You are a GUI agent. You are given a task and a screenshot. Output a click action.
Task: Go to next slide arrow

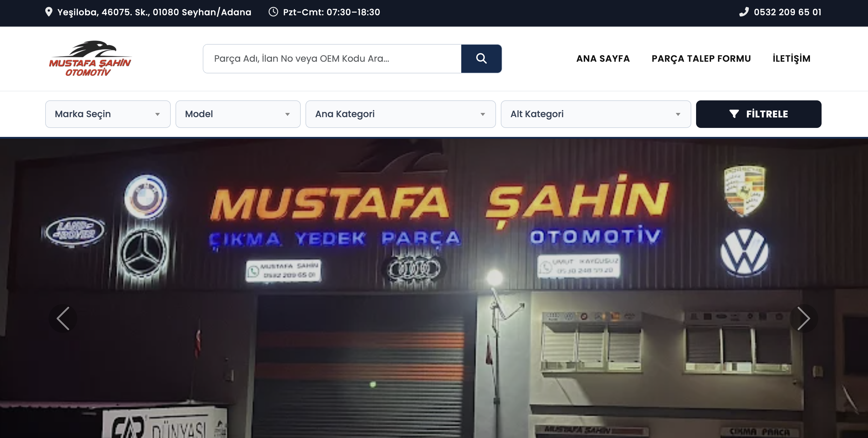pos(804,318)
